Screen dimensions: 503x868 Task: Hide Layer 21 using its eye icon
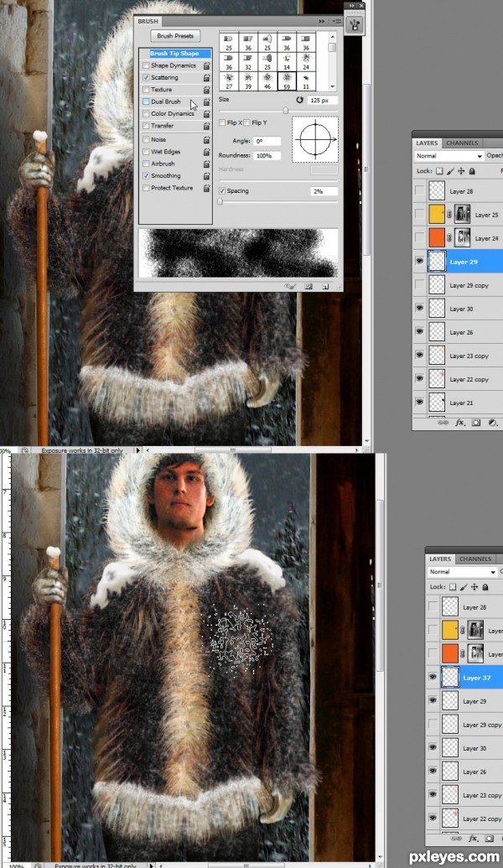(x=419, y=403)
